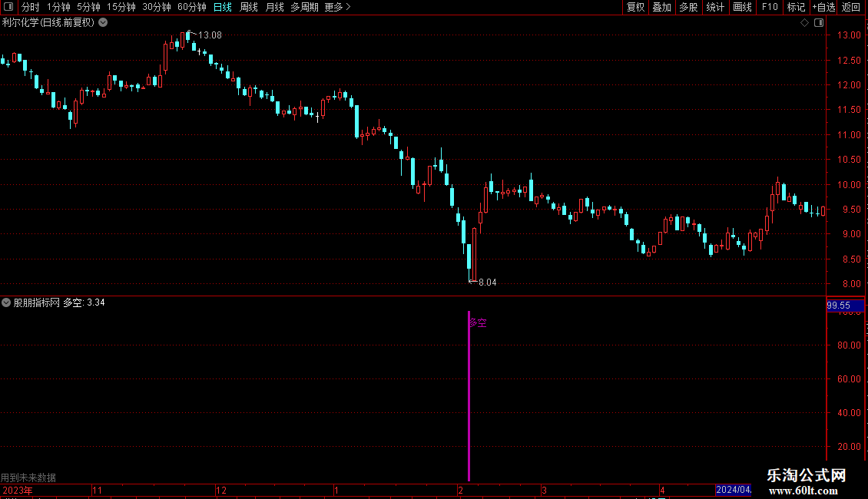
Task: Click month 12 marker on time axis
Action: click(221, 491)
